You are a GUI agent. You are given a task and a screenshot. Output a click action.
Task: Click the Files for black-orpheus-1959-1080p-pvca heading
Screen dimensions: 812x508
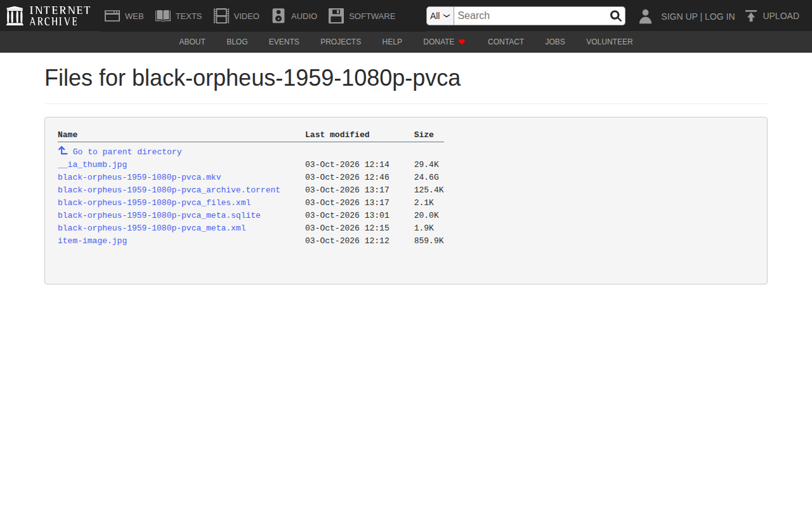coord(252,78)
